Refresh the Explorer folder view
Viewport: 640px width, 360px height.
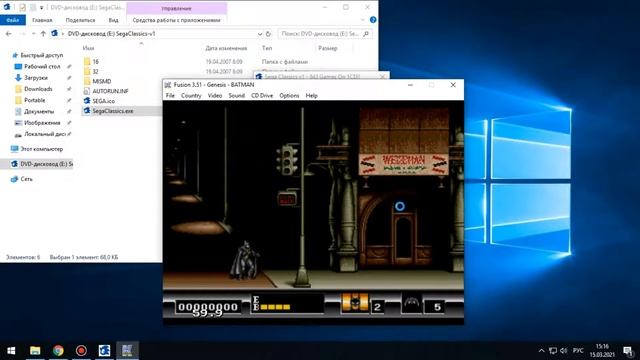point(268,34)
